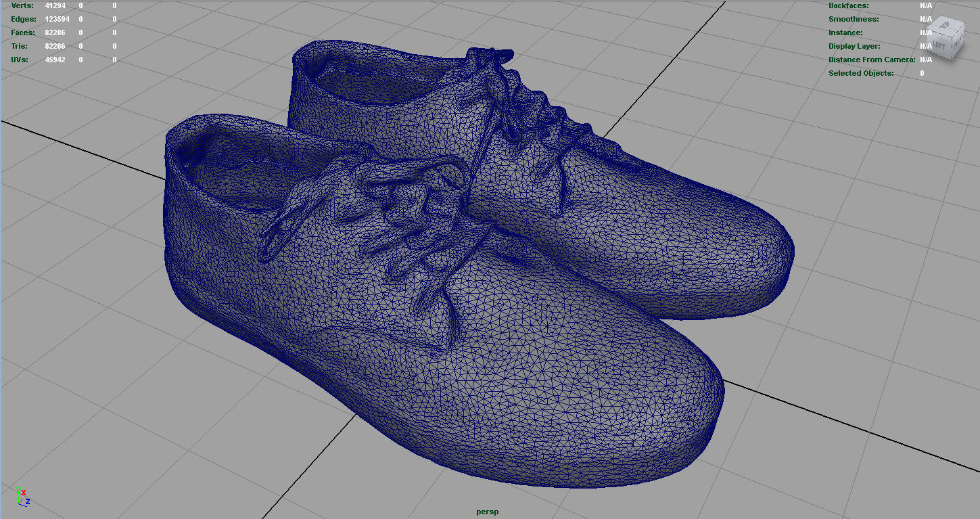Click the Faces: label in the HUD

pos(23,32)
